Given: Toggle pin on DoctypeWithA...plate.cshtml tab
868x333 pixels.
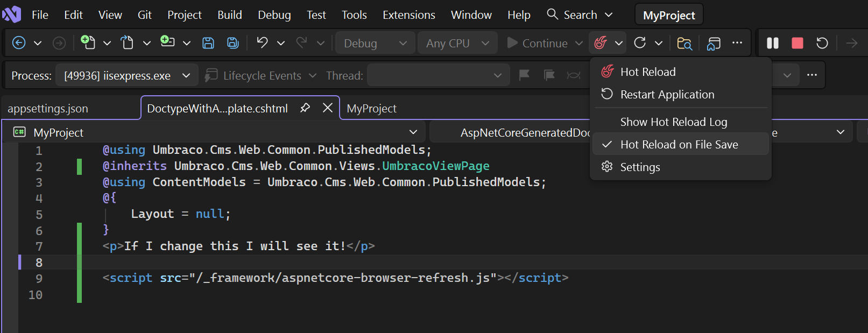Looking at the screenshot, I should pos(305,108).
